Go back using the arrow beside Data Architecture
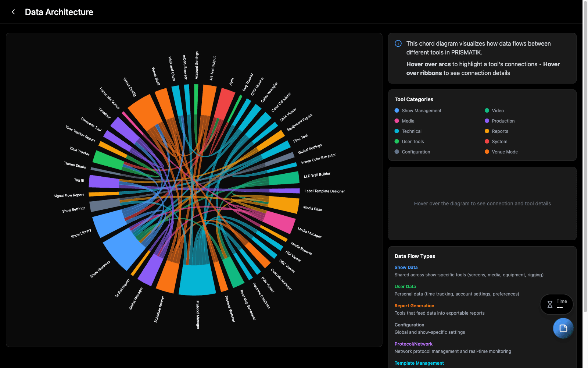 point(13,12)
